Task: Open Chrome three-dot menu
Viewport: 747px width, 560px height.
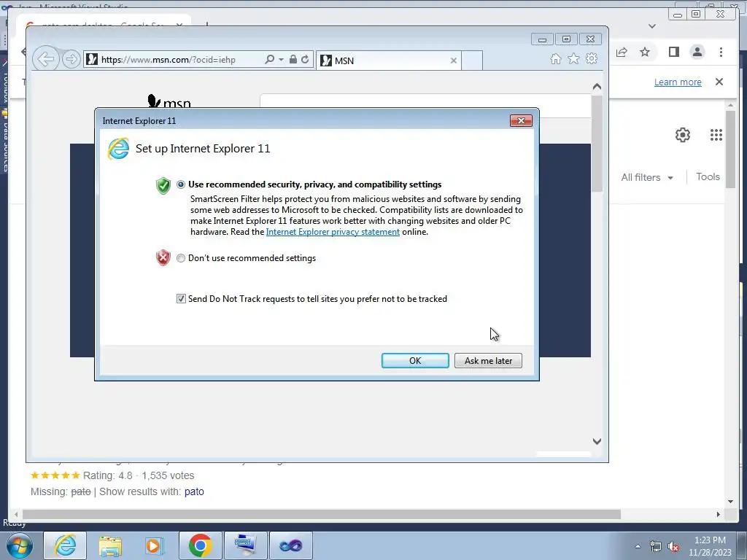Action: [x=721, y=52]
